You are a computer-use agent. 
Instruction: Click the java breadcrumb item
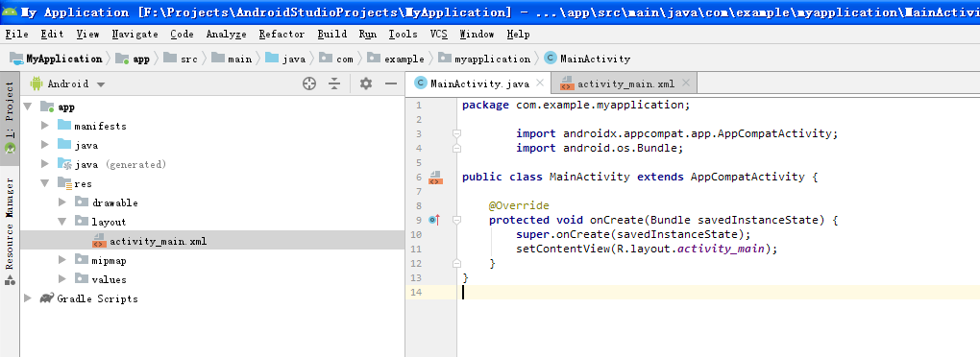click(x=285, y=59)
